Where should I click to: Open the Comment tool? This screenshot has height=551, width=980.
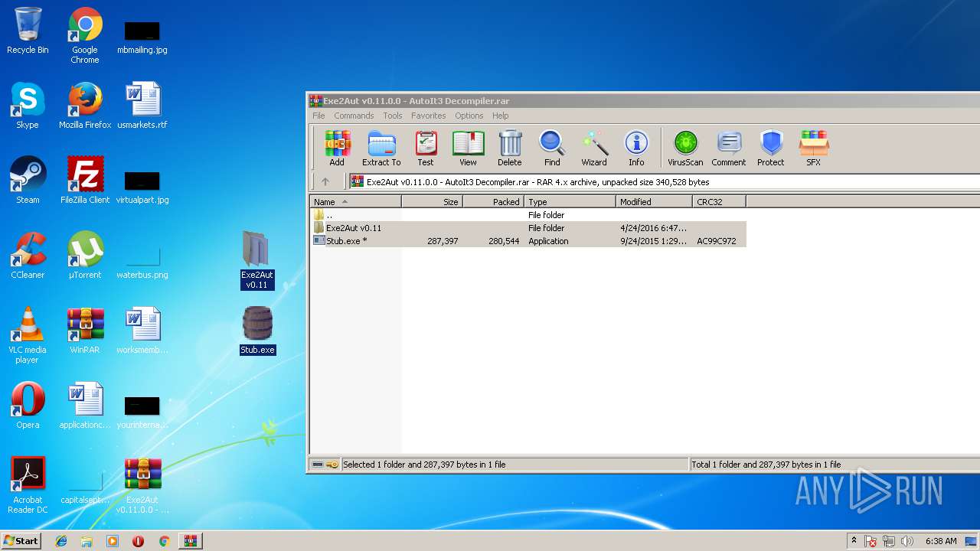729,148
